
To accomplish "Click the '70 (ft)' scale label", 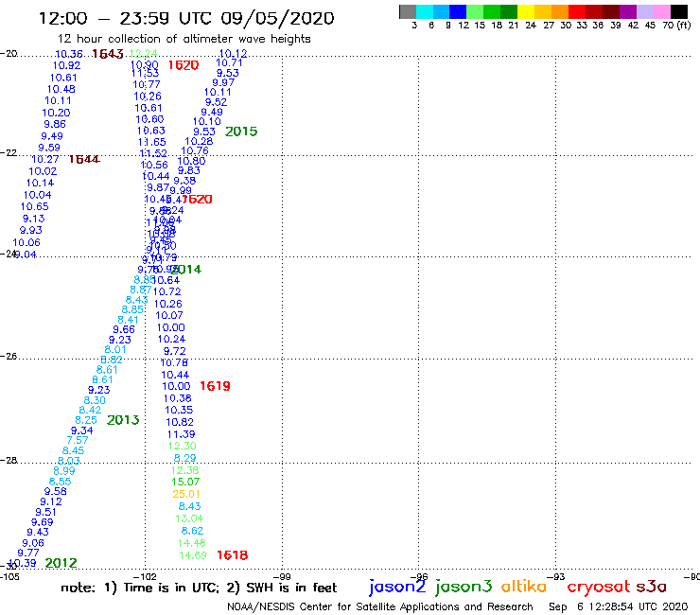I will tap(676, 26).
